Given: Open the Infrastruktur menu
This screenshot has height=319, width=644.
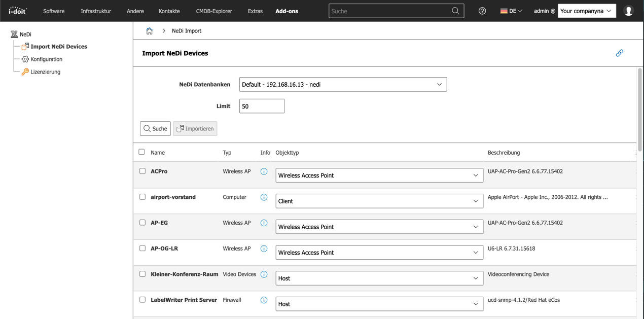Looking at the screenshot, I should click(x=96, y=11).
